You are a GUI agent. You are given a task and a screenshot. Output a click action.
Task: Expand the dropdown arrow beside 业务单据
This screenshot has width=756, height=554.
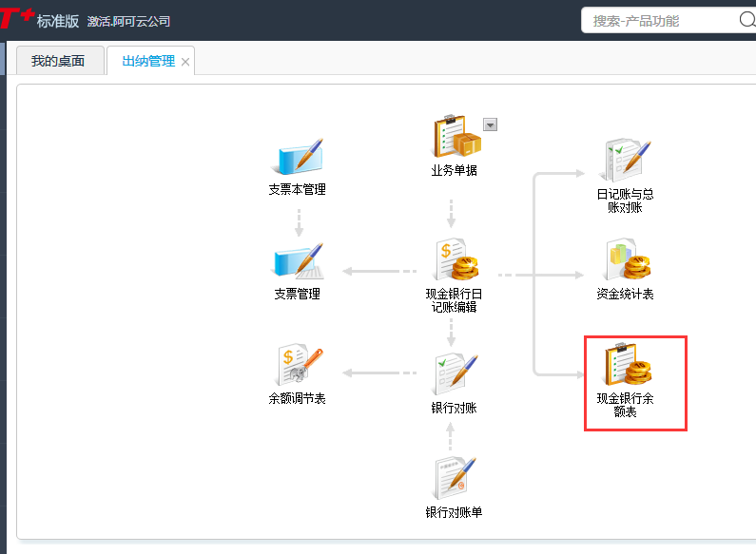490,124
